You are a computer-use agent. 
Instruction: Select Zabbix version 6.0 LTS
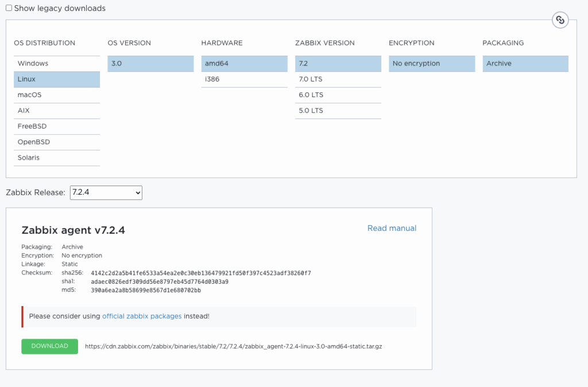tap(338, 95)
